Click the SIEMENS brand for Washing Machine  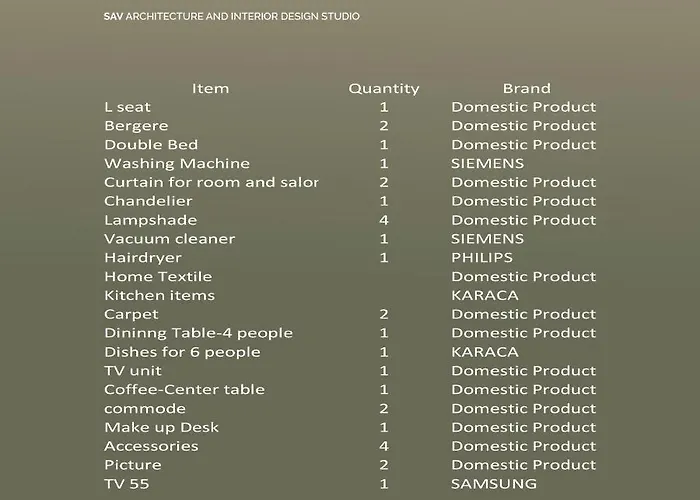487,164
